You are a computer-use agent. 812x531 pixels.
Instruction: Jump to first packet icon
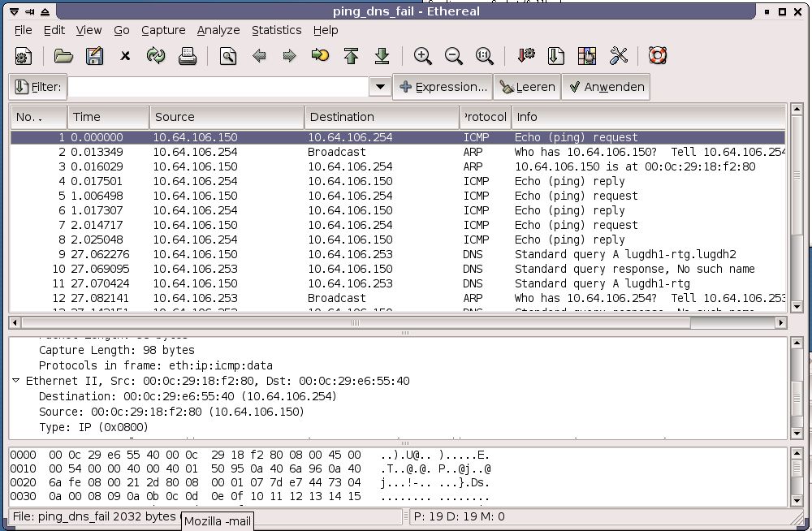[x=351, y=56]
